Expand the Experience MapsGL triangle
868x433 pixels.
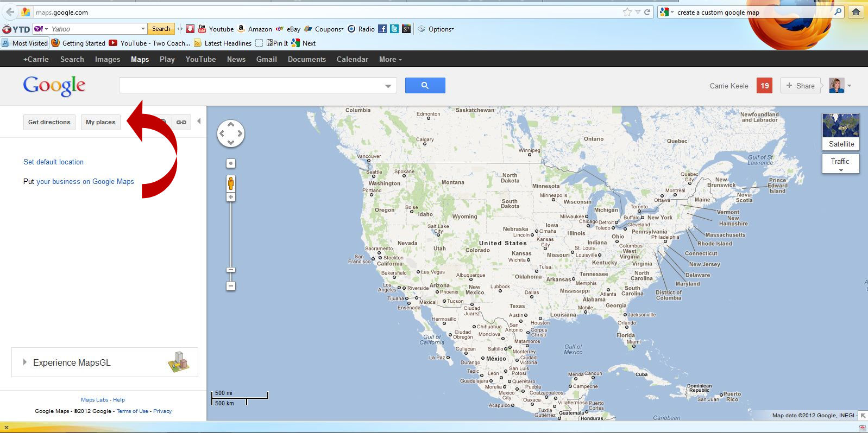click(24, 362)
